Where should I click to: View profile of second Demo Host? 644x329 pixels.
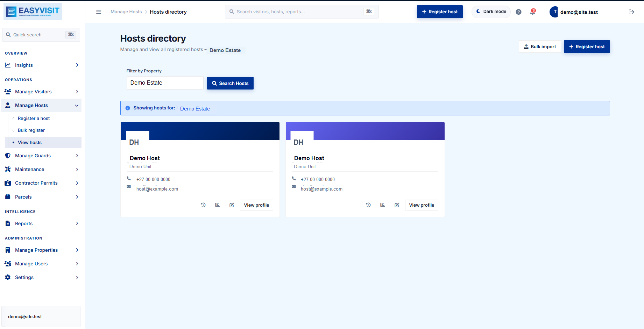click(x=422, y=205)
